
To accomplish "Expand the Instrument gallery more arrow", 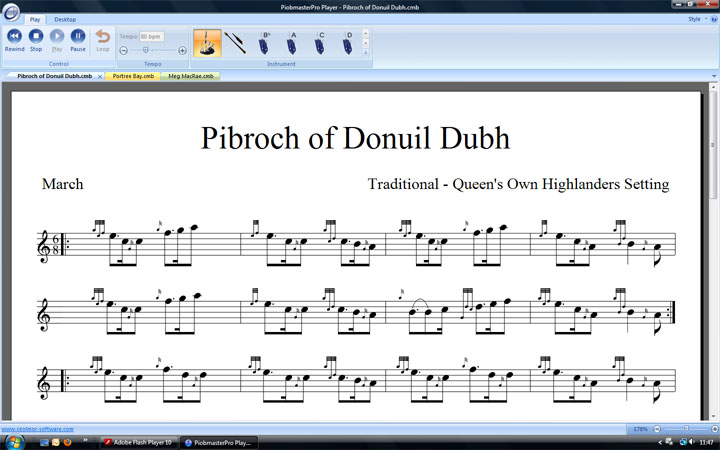I will 365,52.
